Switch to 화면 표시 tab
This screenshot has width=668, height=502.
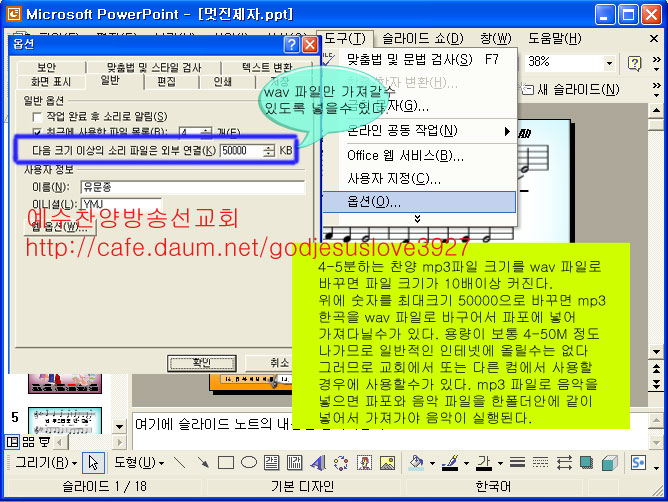pyautogui.click(x=51, y=82)
